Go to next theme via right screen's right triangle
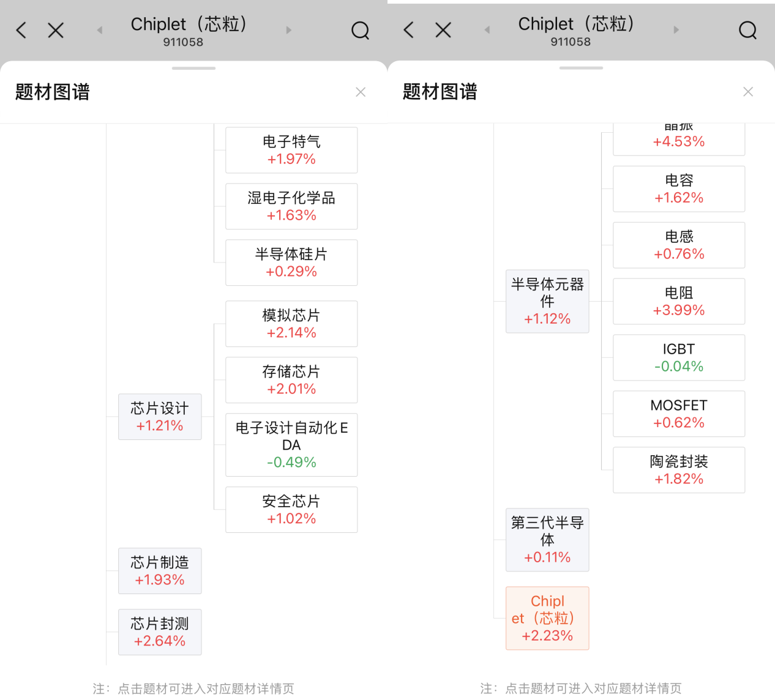 pos(676,30)
